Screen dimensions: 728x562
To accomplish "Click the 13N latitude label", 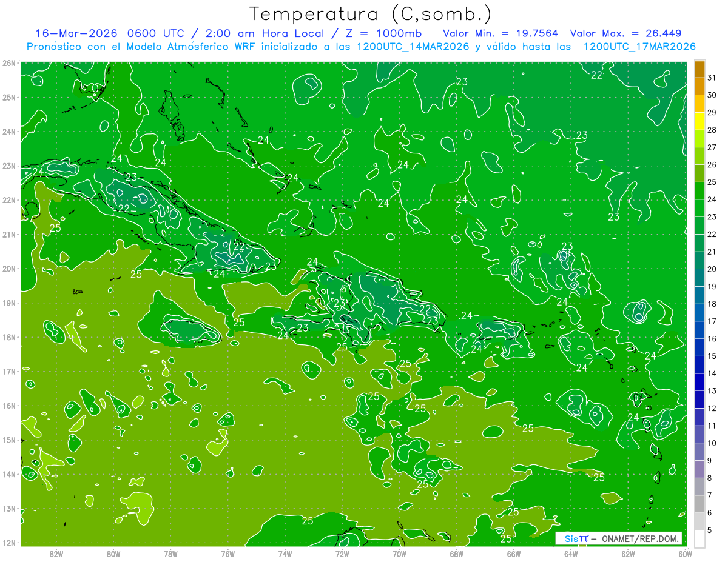I will (8, 508).
